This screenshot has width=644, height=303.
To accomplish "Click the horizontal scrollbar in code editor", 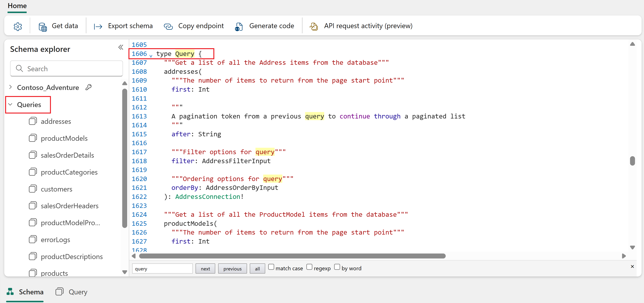I will (x=292, y=256).
